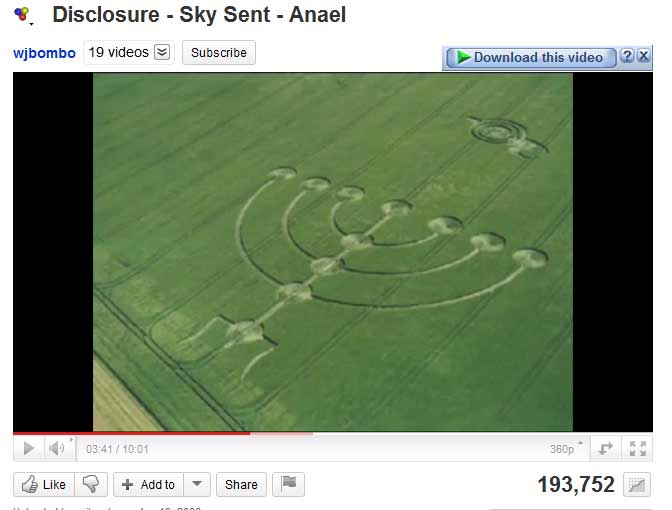
Task: Like this video
Action: click(44, 485)
